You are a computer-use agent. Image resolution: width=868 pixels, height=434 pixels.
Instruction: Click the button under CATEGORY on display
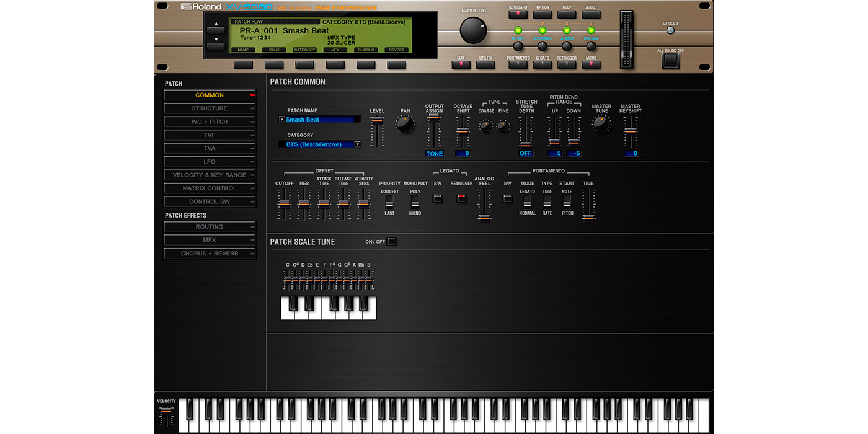click(x=304, y=64)
